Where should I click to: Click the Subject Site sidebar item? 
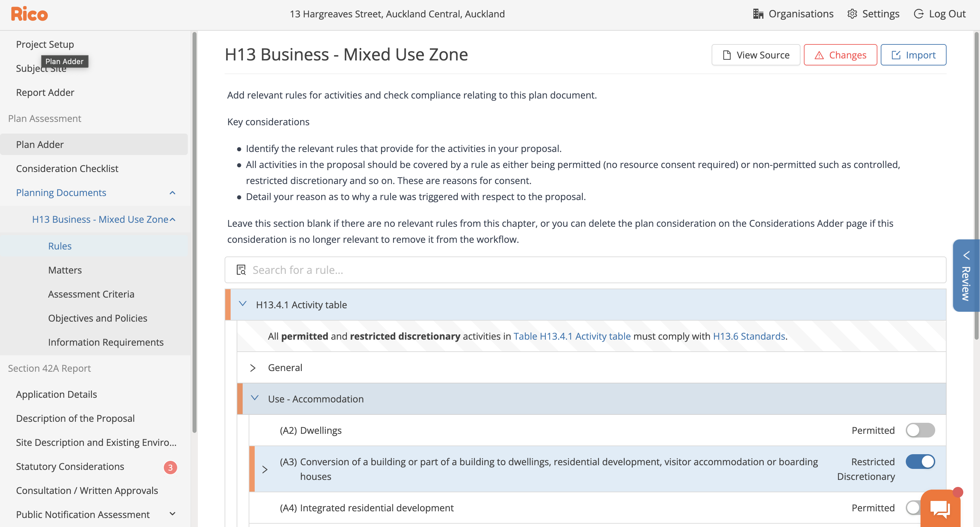41,69
